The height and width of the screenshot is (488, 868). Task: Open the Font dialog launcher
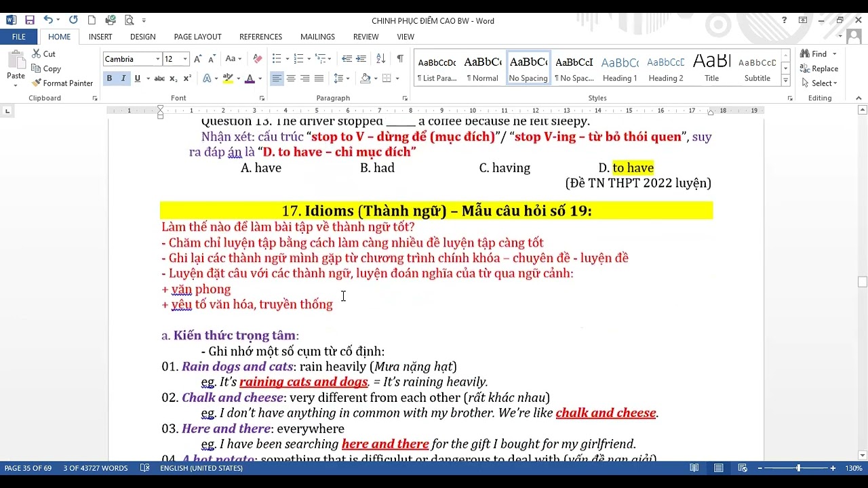tap(262, 98)
